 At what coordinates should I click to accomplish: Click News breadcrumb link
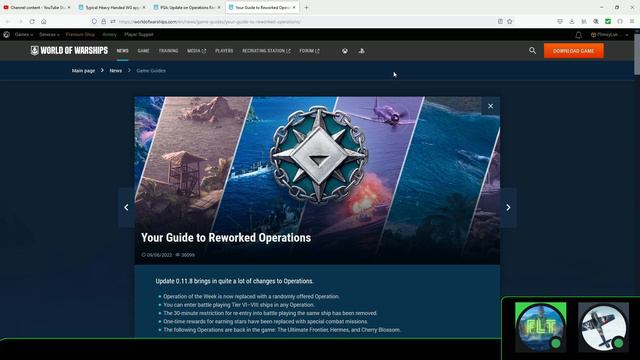point(116,71)
